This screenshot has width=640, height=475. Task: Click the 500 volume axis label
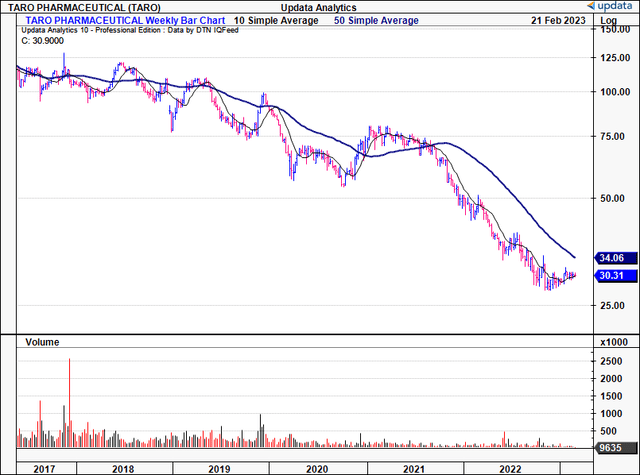click(608, 431)
